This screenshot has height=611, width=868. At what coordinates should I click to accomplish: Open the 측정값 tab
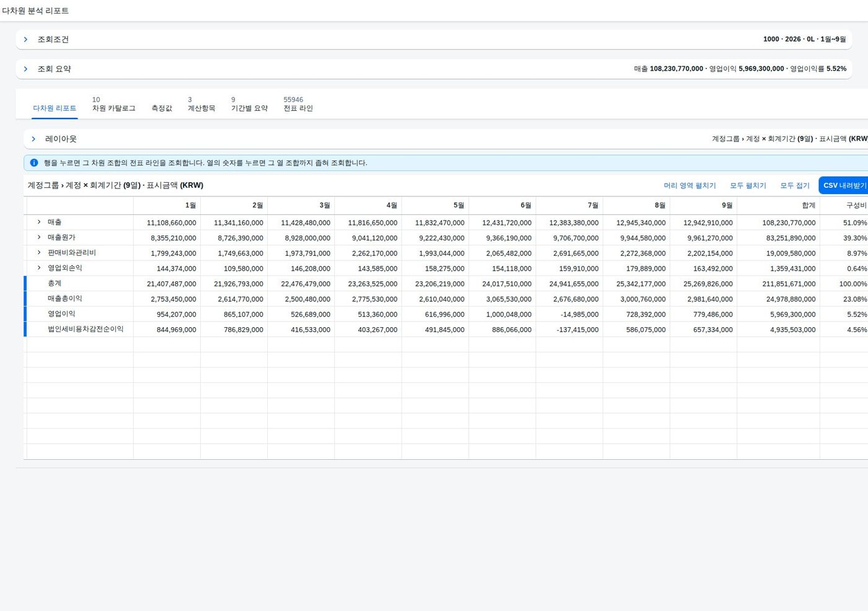pos(162,108)
